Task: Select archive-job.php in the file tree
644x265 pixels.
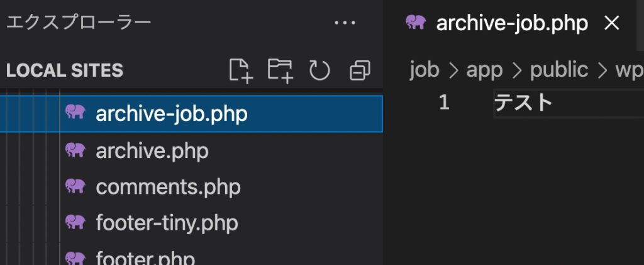Action: coord(171,115)
